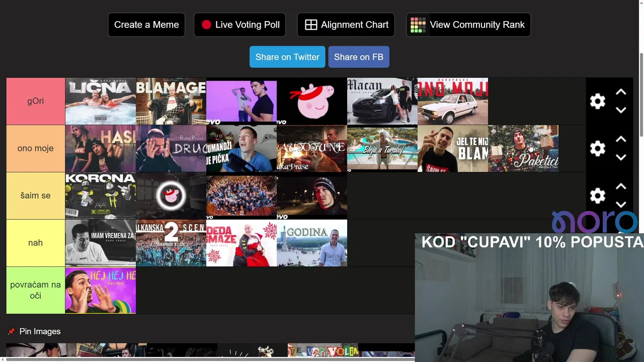This screenshot has height=362, width=644.
Task: Select the glowing pig circle thumbnail
Action: [x=171, y=196]
